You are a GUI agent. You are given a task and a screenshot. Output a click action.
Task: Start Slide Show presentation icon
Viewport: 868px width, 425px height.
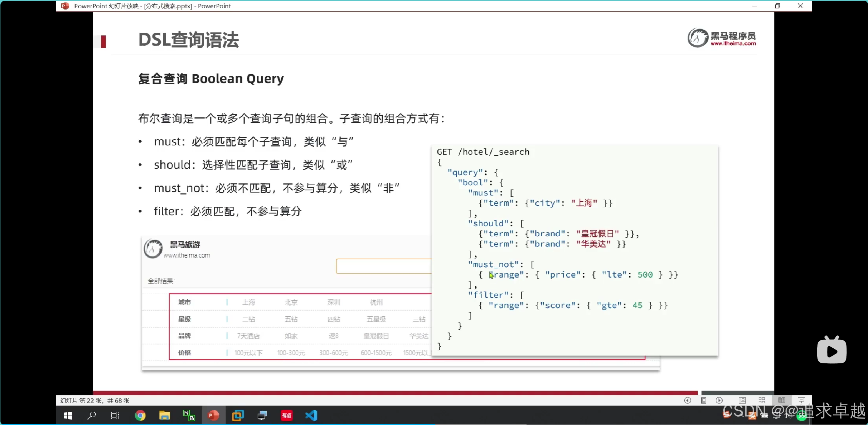801,400
